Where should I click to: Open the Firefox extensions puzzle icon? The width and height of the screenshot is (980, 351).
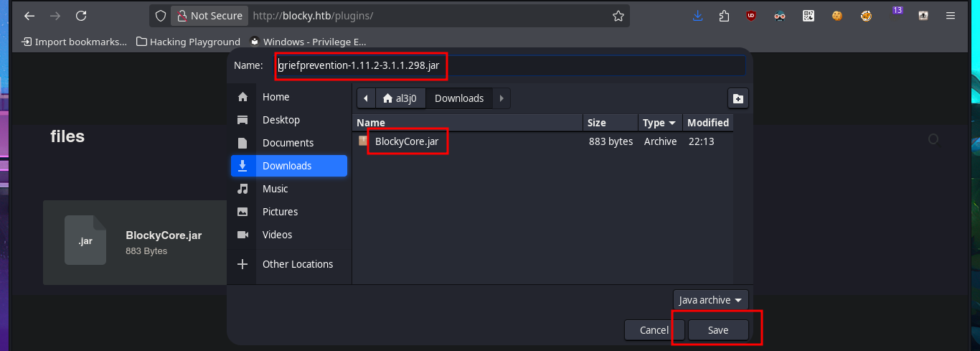tap(724, 16)
